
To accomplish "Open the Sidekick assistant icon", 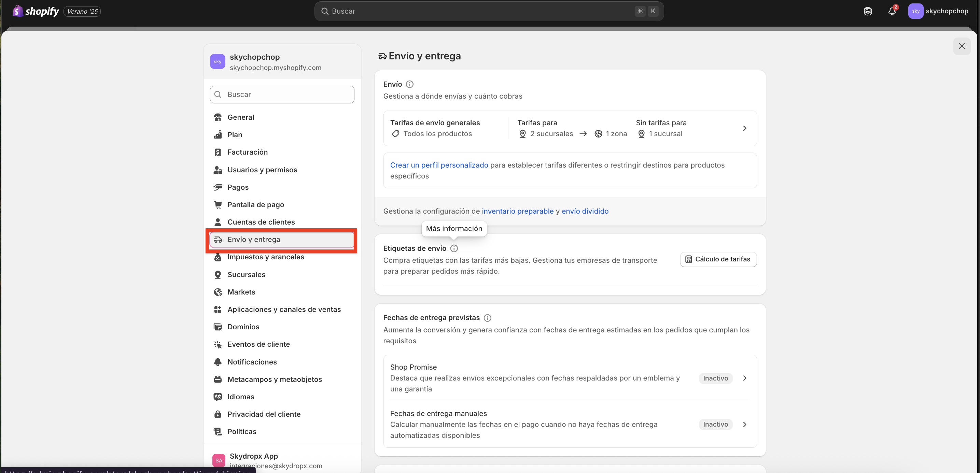I will [x=868, y=11].
